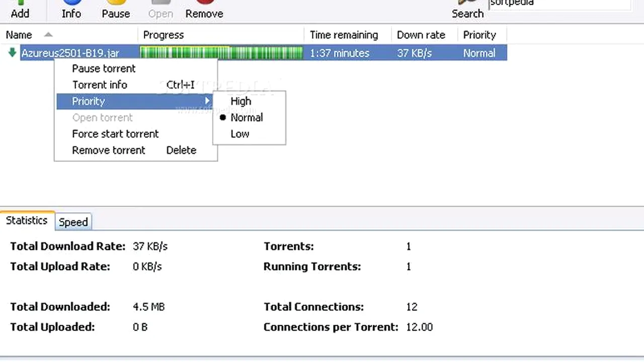Sort torrents by the Down rate column
This screenshot has width=644, height=362.
pyautogui.click(x=421, y=35)
